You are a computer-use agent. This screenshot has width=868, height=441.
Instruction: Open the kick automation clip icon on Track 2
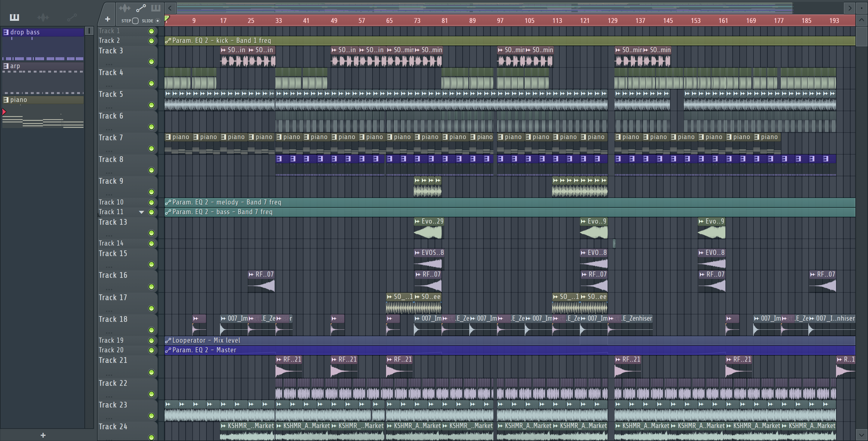click(x=168, y=40)
